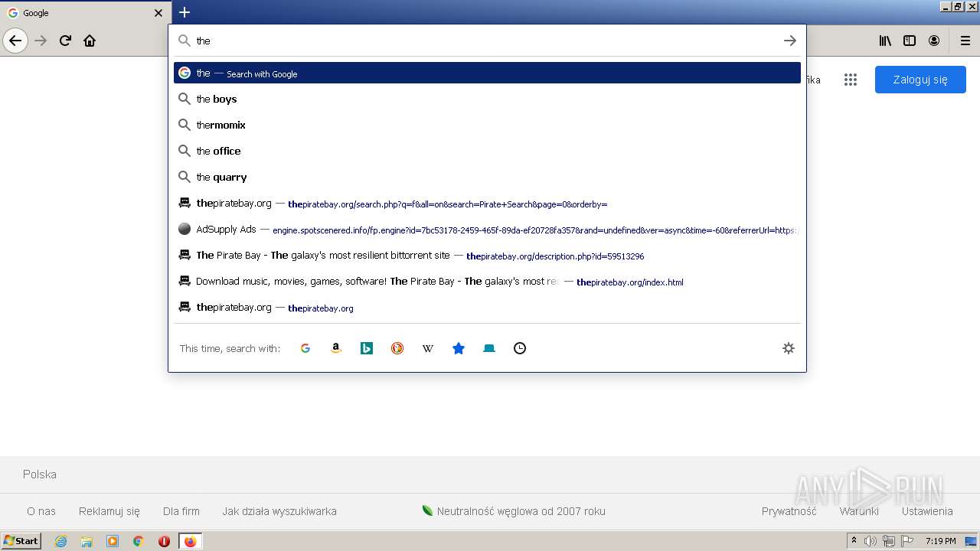Image resolution: width=980 pixels, height=551 pixels.
Task: Toggle the sidebar view icon
Action: (x=910, y=41)
